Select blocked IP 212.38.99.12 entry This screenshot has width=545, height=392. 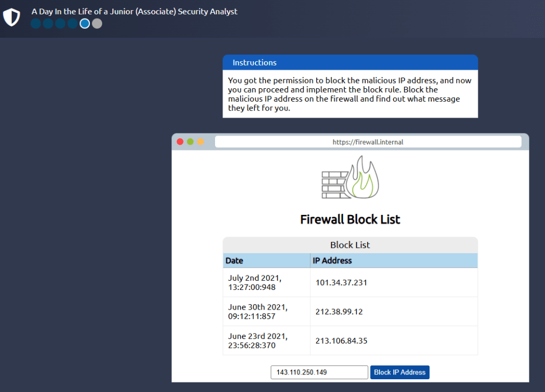tap(339, 312)
